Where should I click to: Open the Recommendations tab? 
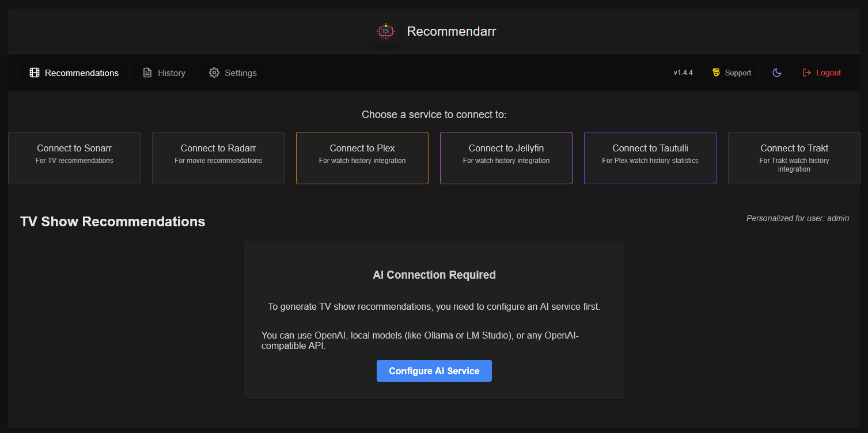pyautogui.click(x=74, y=73)
